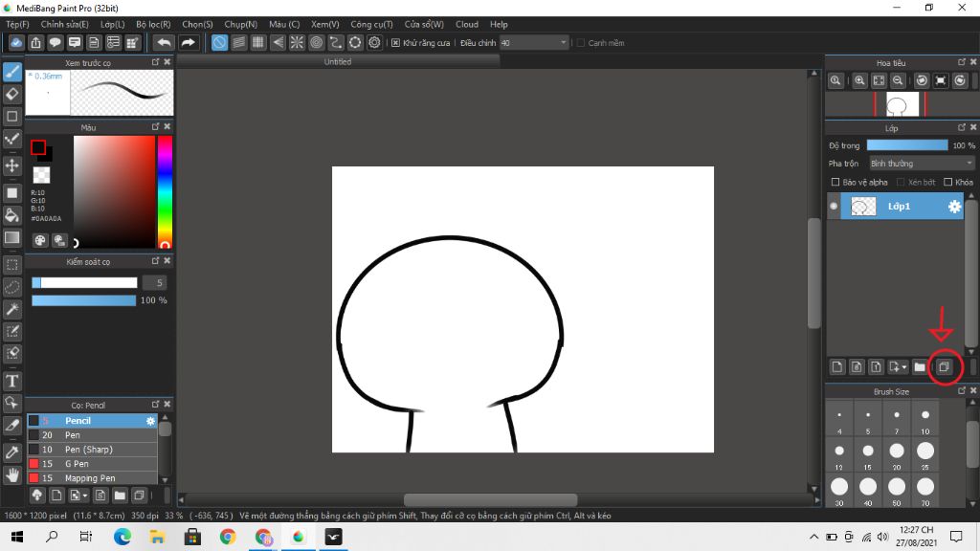
Task: Enable the Bảo vệ alpha checkbox
Action: [x=835, y=182]
